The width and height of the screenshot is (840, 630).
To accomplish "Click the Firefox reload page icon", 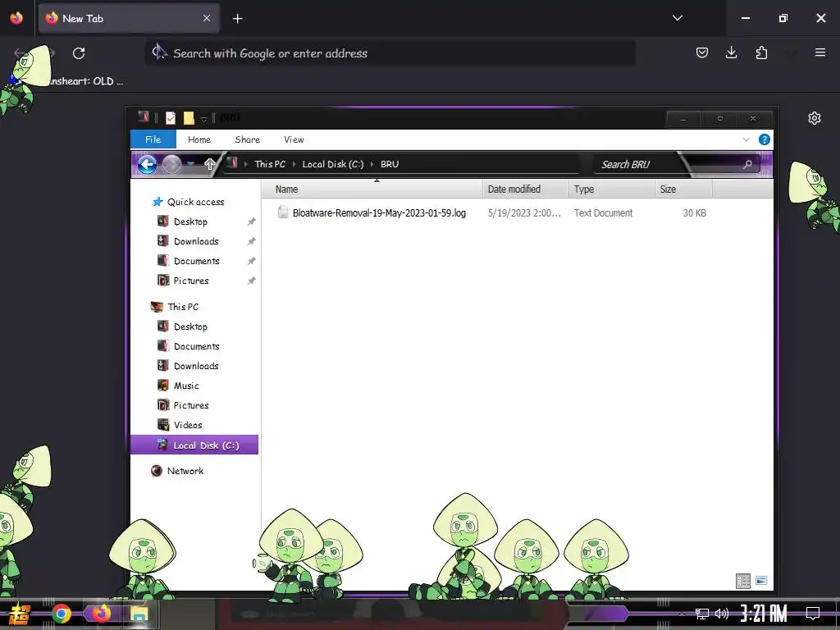I will coord(79,53).
